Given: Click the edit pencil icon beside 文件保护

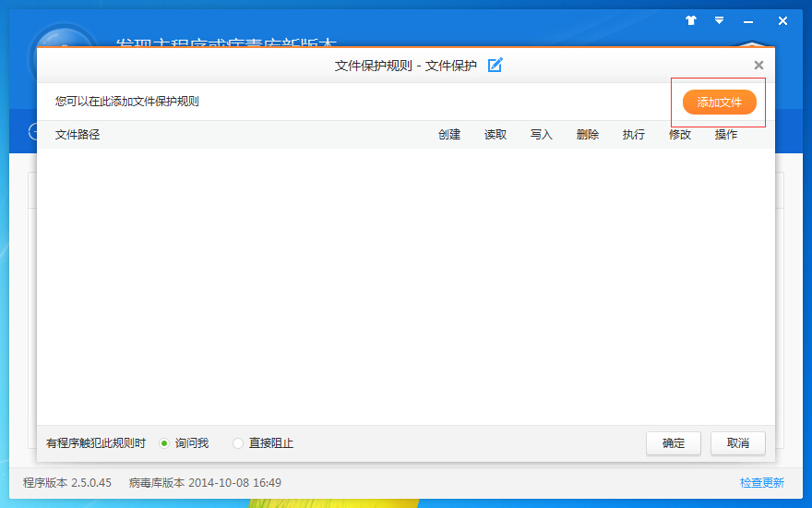Looking at the screenshot, I should (496, 65).
